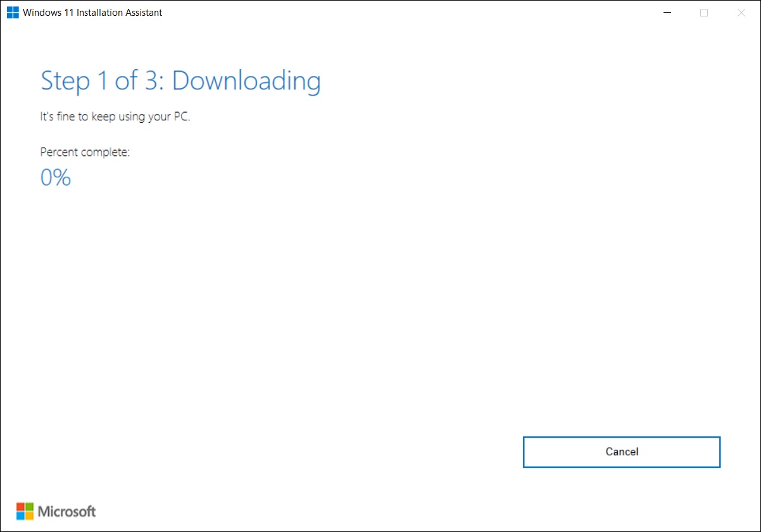Click the 0% progress value

(56, 178)
